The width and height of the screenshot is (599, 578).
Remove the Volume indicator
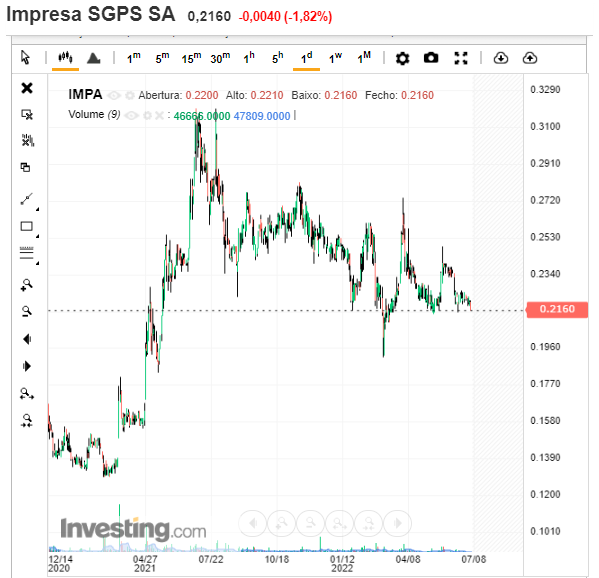pyautogui.click(x=159, y=115)
